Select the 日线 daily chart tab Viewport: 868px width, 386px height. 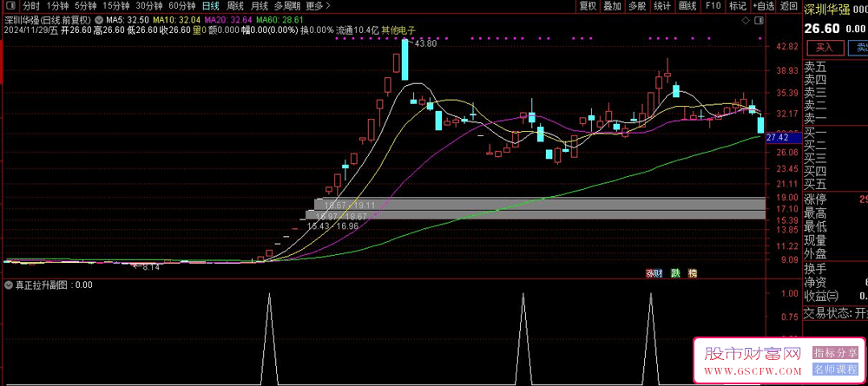[210, 6]
